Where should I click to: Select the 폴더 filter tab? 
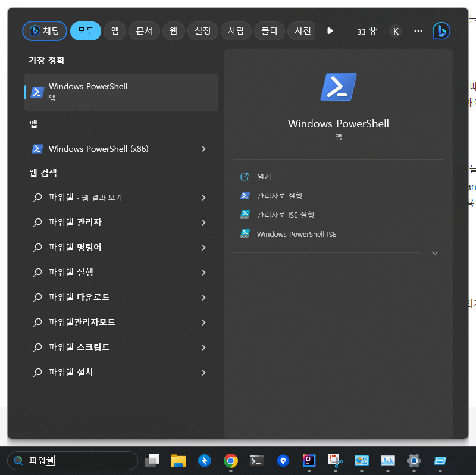tap(270, 31)
